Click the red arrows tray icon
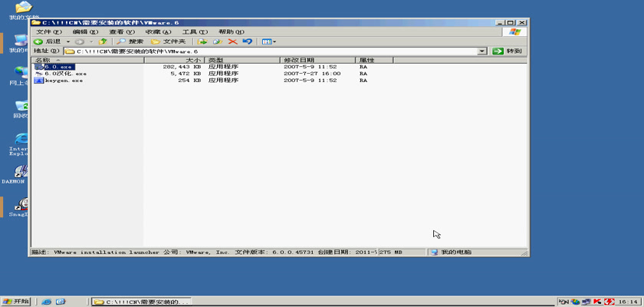 click(x=609, y=302)
